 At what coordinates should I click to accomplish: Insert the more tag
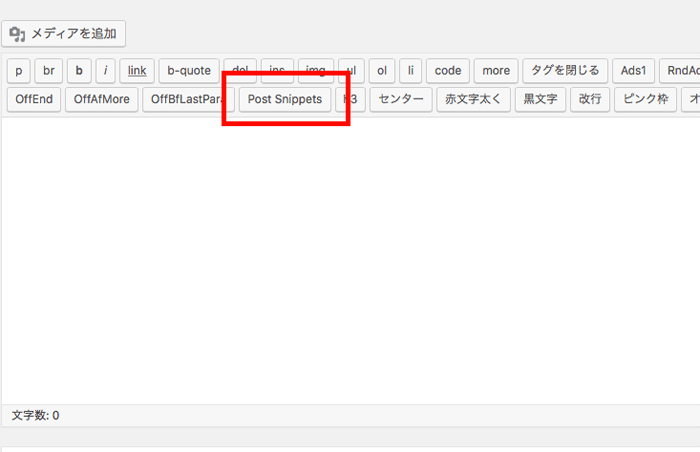coord(496,71)
